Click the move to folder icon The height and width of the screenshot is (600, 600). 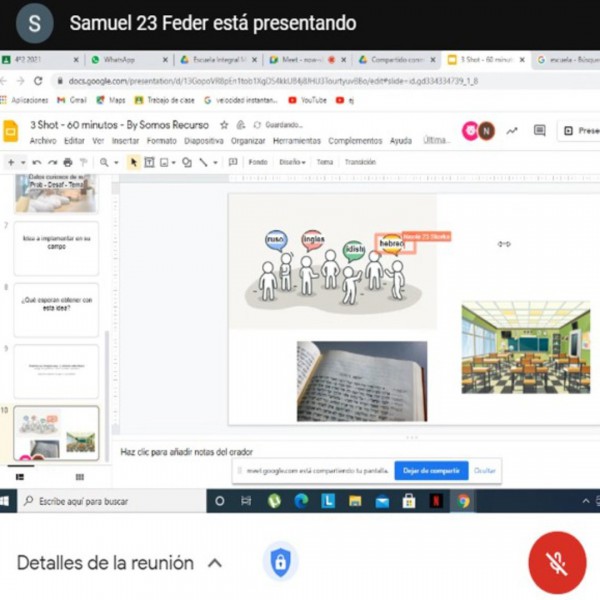241,125
